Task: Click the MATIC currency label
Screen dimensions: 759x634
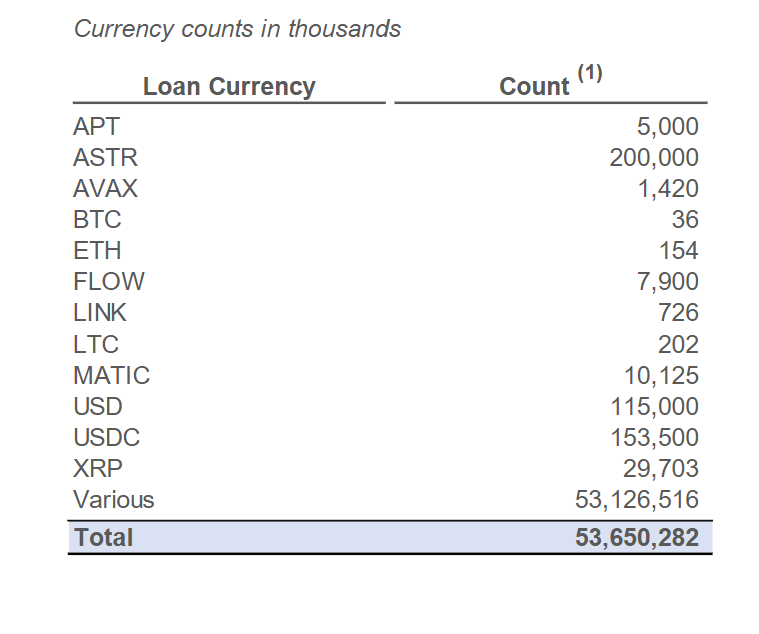Action: coord(111,376)
